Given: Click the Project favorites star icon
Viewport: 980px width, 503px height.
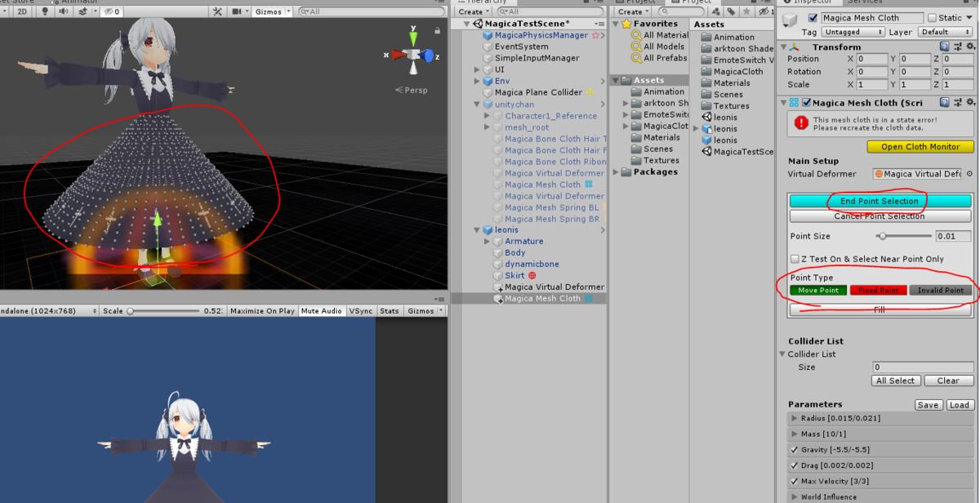Looking at the screenshot, I should click(748, 11).
